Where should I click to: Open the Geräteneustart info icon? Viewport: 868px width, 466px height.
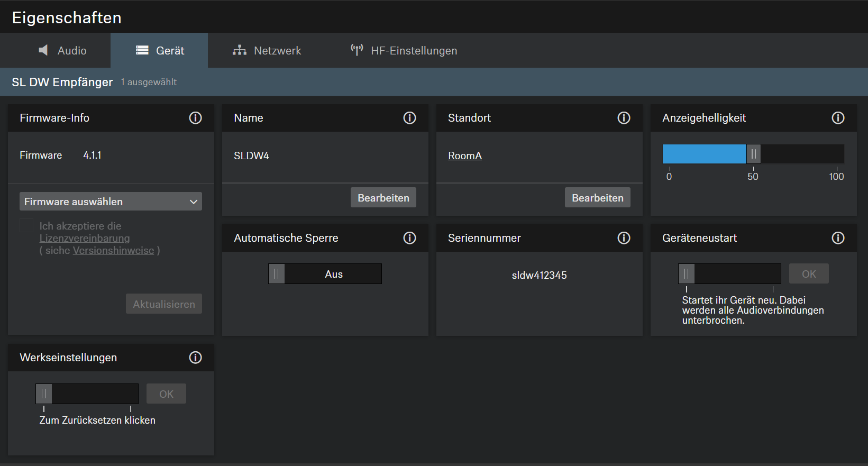tap(838, 238)
